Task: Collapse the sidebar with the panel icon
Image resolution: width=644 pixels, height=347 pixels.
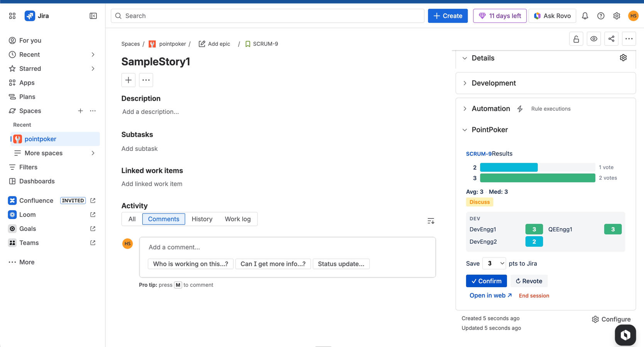Action: (93, 16)
